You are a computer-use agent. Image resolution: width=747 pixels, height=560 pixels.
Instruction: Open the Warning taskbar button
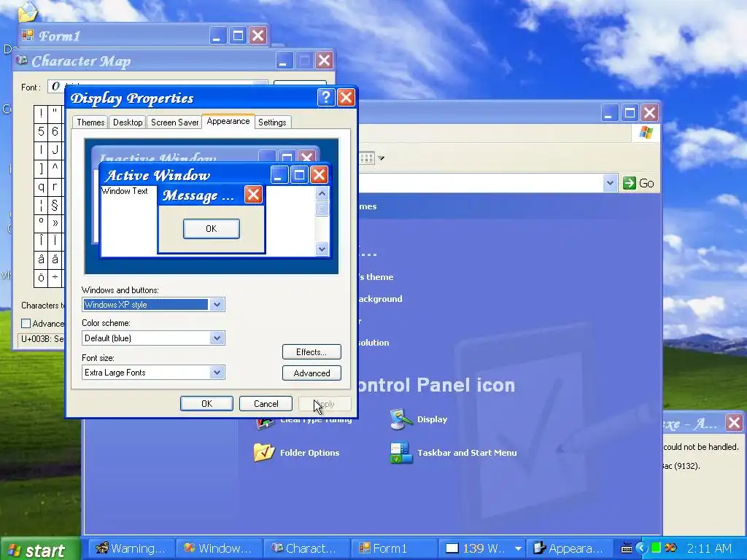click(131, 548)
